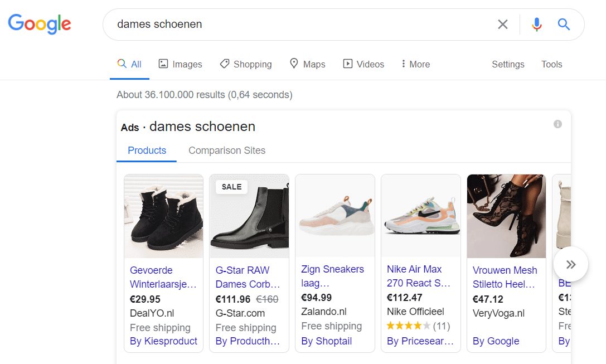Open the Settings menu
Image resolution: width=606 pixels, height=364 pixels.
pos(508,64)
